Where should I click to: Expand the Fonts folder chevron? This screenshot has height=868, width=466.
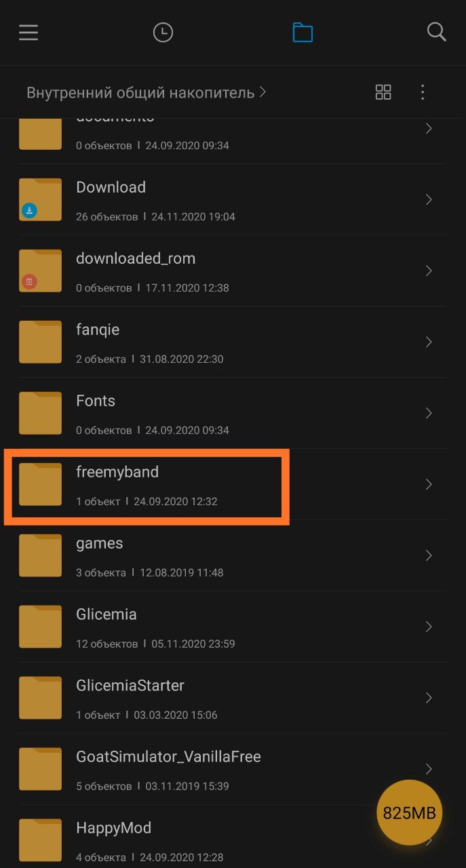click(429, 413)
